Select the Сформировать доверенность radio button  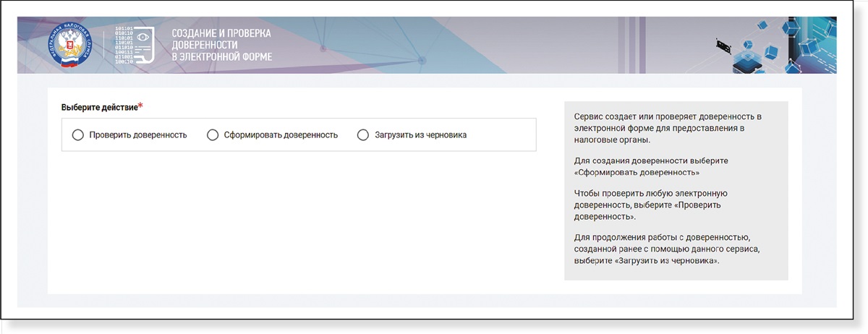tap(213, 134)
